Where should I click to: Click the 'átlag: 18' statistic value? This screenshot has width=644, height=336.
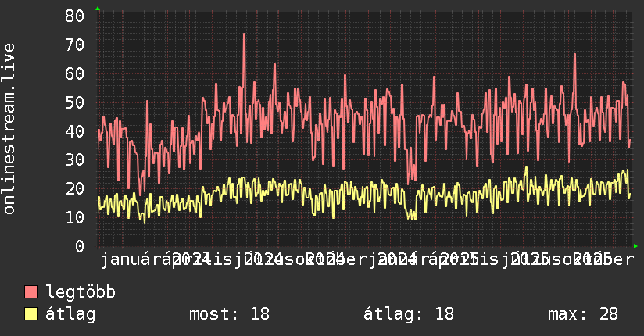pyautogui.click(x=409, y=314)
